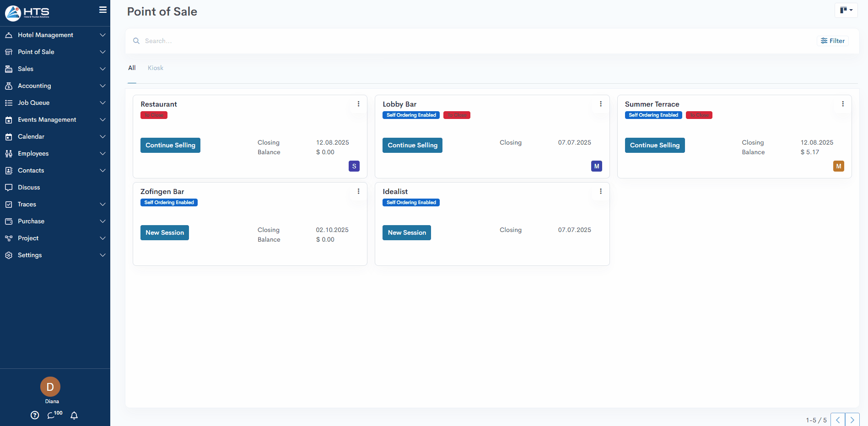Open Restaurant card three-dot menu
This screenshot has width=868, height=426.
pos(358,104)
